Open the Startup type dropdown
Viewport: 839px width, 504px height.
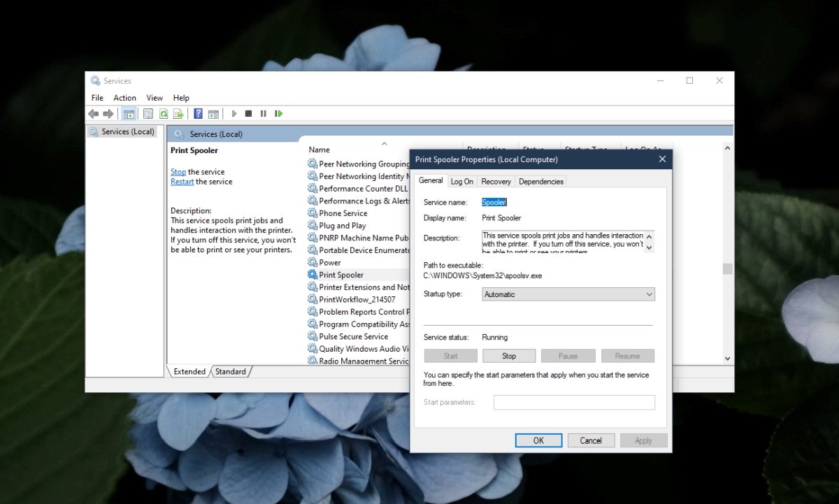click(x=568, y=294)
